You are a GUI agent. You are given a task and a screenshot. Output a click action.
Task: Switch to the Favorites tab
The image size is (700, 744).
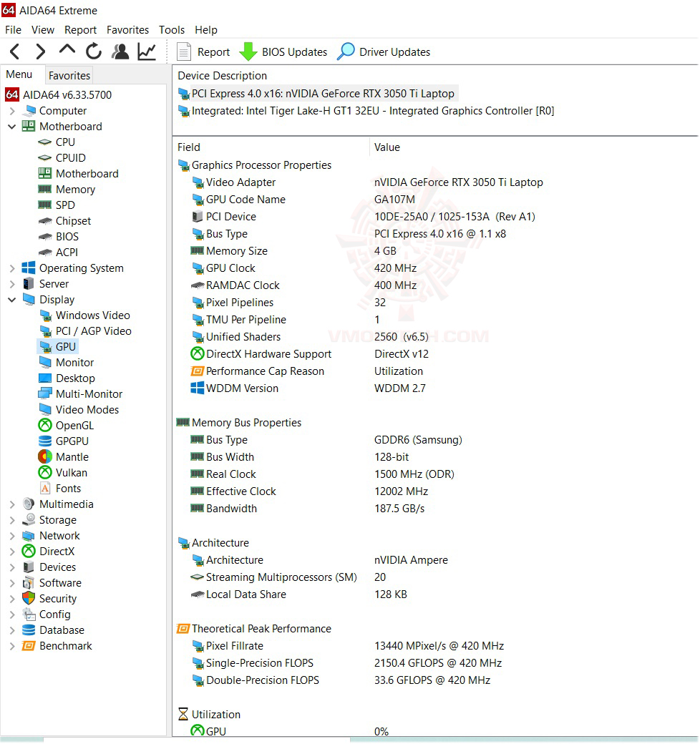tap(69, 75)
